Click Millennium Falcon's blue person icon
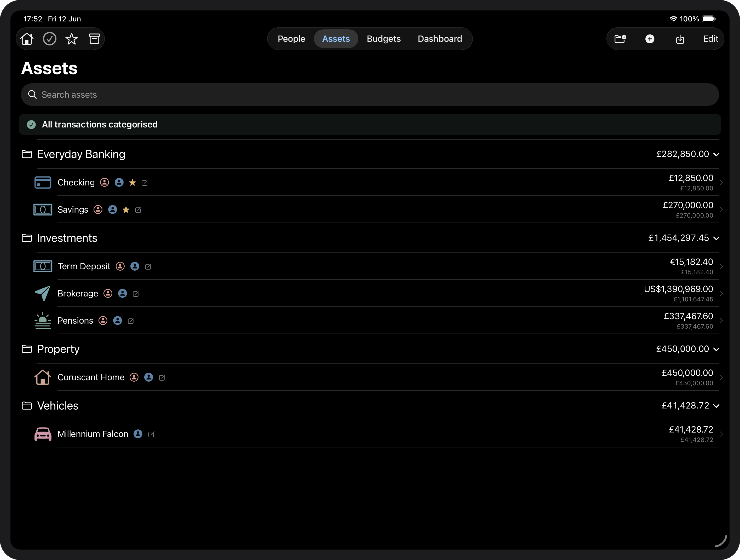740x560 pixels. [138, 434]
